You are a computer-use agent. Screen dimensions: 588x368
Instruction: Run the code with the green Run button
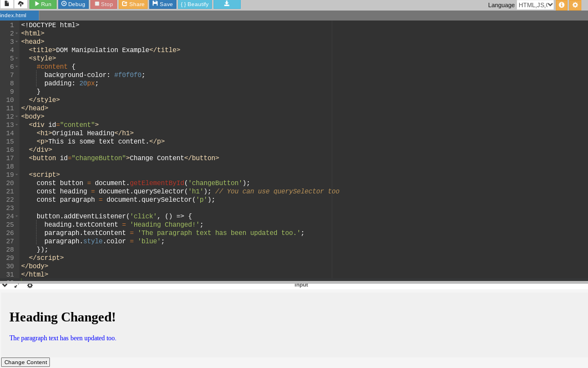point(43,4)
